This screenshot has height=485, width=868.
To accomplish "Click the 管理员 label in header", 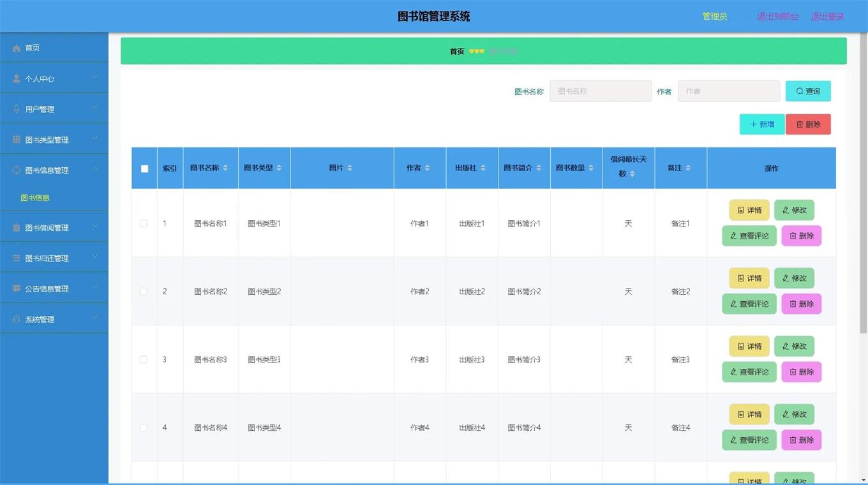I will pos(715,17).
